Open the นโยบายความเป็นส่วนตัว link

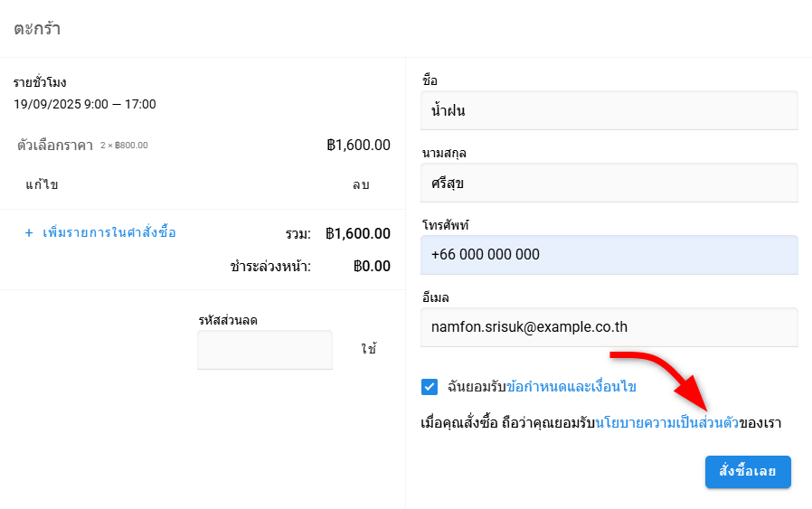[667, 423]
